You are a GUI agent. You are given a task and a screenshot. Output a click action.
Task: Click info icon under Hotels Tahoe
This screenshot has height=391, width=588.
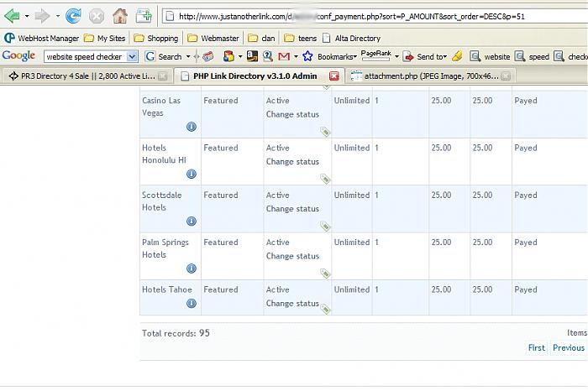pos(191,315)
